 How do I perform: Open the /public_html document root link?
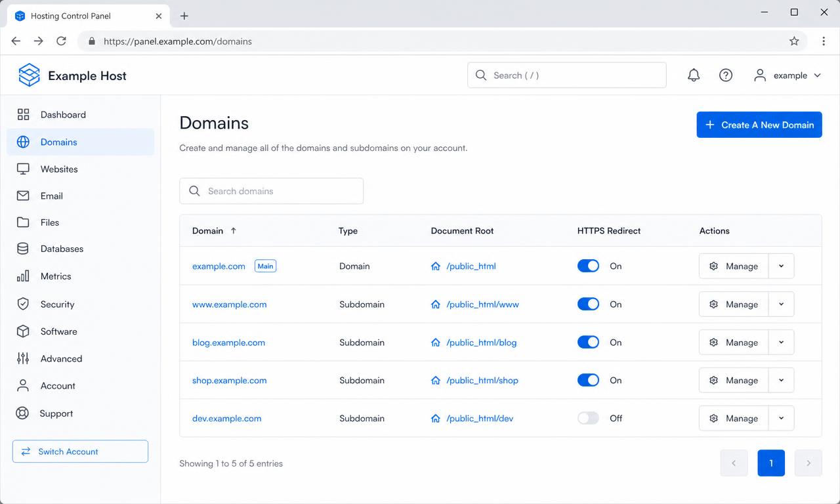tap(471, 266)
